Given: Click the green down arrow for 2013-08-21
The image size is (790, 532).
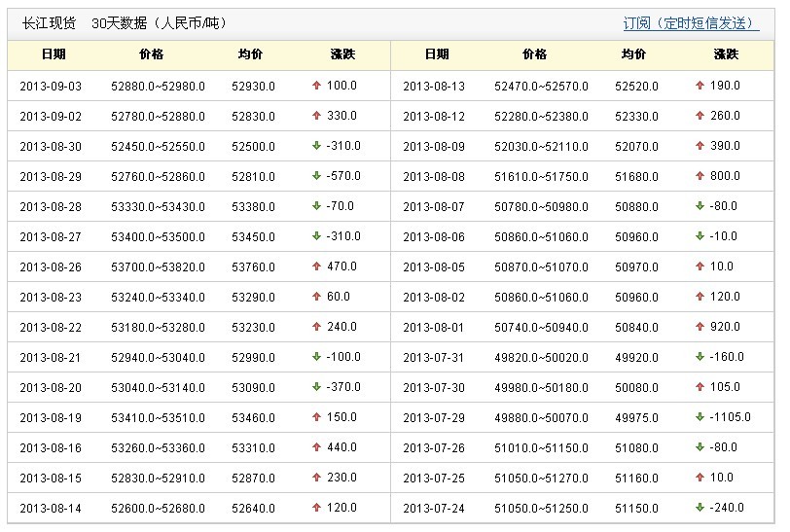Looking at the screenshot, I should [316, 357].
